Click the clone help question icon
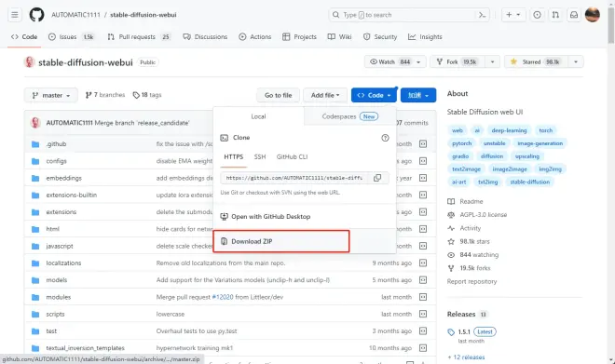Viewport: 615px width, 364px height. pos(385,138)
